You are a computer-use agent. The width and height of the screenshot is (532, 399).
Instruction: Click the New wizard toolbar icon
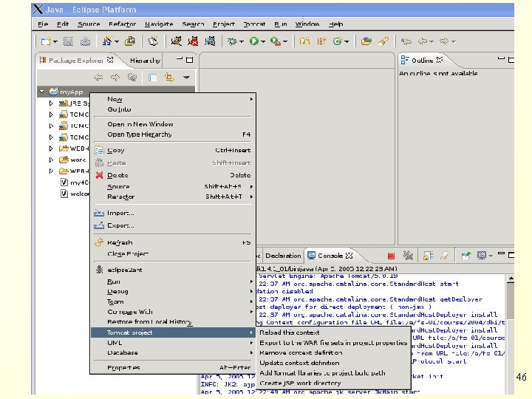46,41
